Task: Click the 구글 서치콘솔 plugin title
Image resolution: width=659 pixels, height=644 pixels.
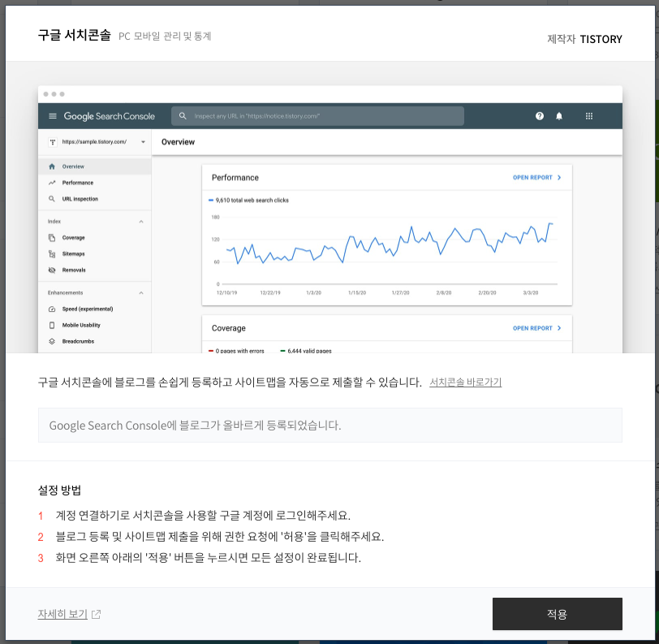Action: coord(75,35)
